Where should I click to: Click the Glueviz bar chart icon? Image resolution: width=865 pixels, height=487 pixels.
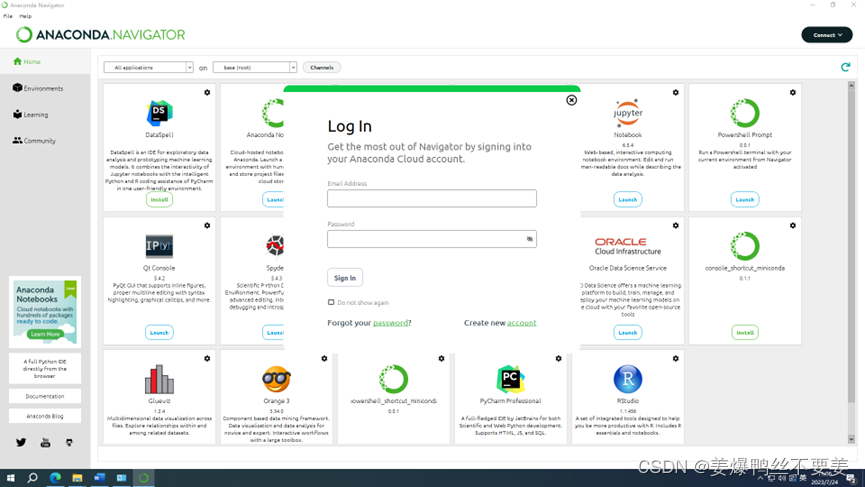pos(159,379)
